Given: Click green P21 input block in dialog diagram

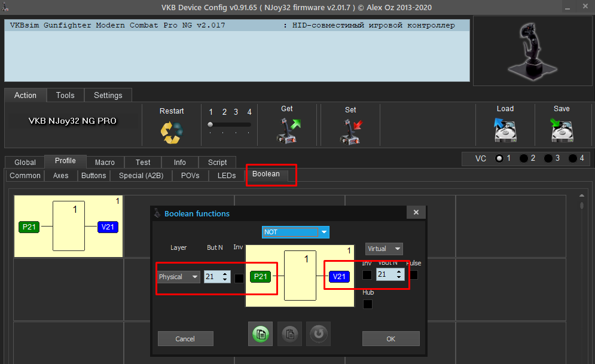Looking at the screenshot, I should (260, 276).
